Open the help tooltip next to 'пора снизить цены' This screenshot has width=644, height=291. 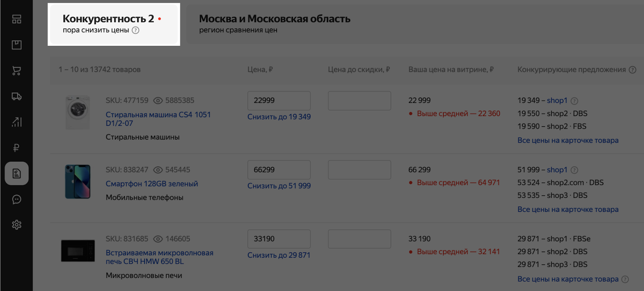135,30
